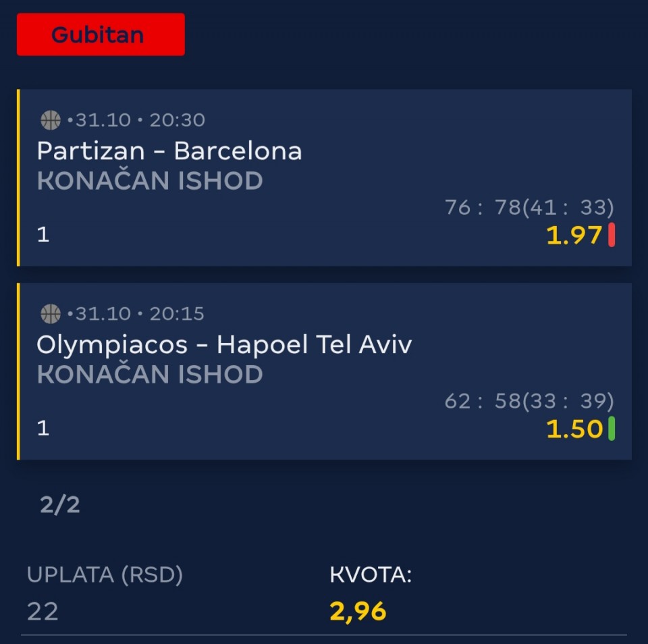Click the UPLATA (RSD) label

click(x=105, y=574)
